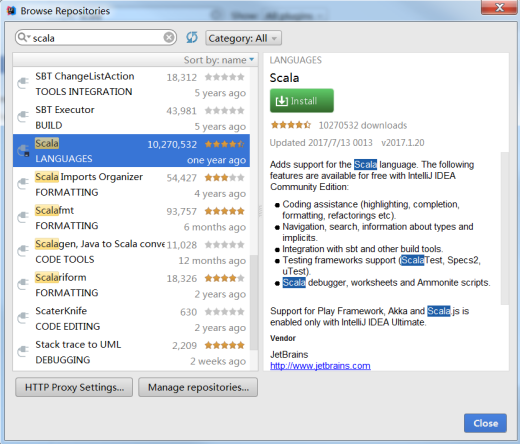This screenshot has width=521, height=445.
Task: Click the Scalariform plugin icon
Action: [23, 284]
